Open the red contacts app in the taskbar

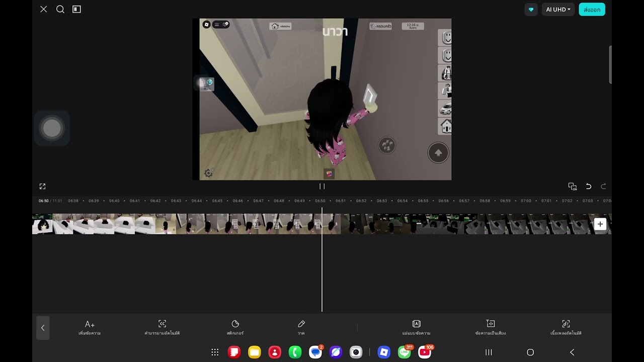[275, 352]
